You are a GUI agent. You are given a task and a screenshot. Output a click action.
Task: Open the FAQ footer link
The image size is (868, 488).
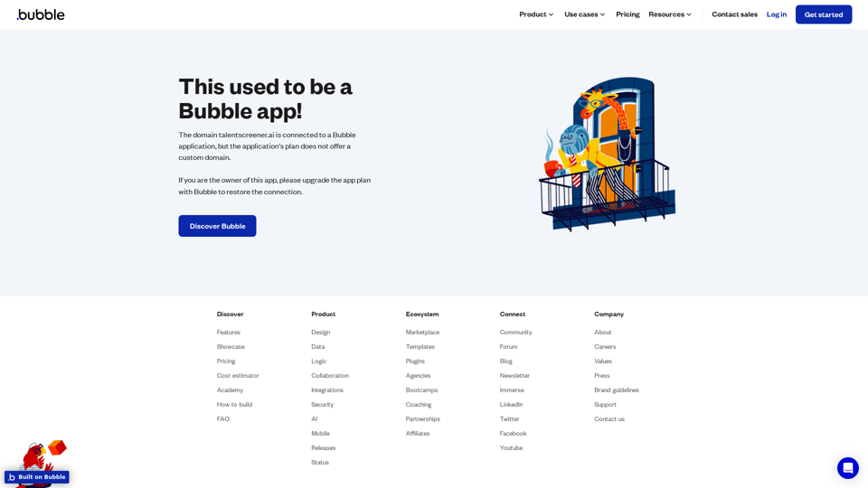222,418
